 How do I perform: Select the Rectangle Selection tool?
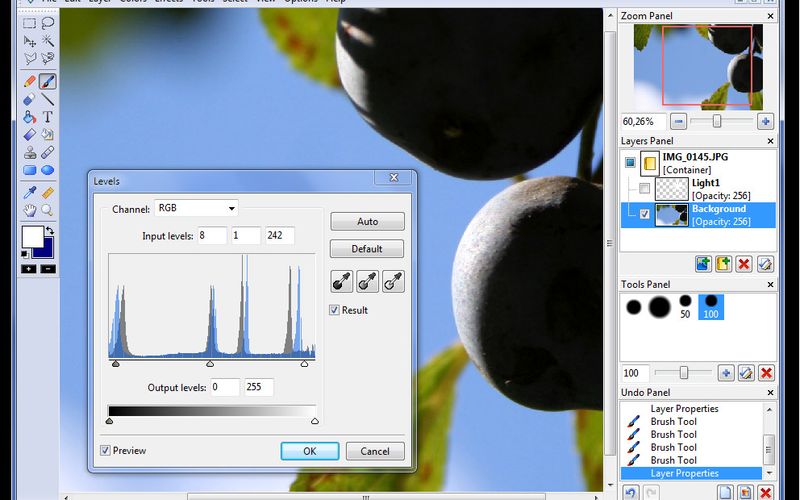point(29,23)
